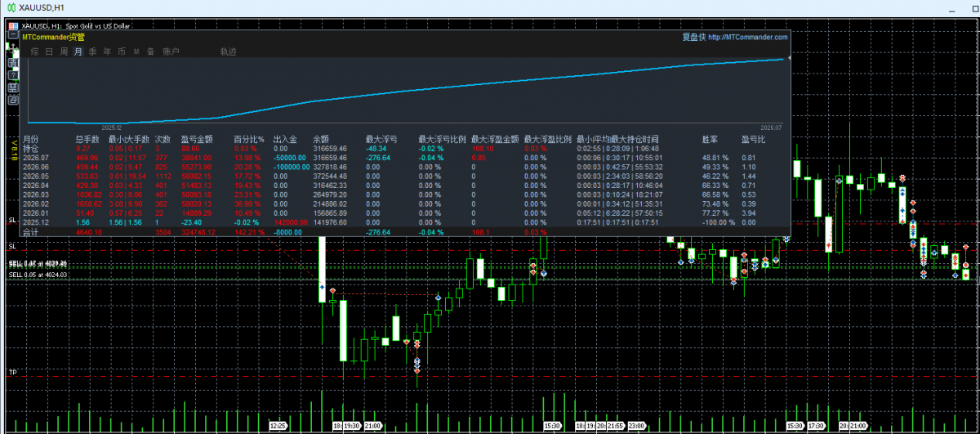Select the 2026.07 row
The height and width of the screenshot is (434, 980).
click(405, 158)
